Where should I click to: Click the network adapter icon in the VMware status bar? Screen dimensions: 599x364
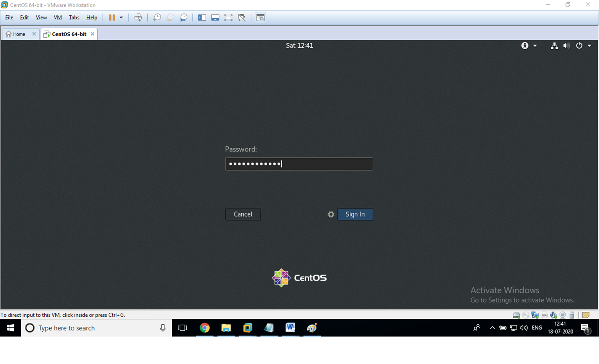535,315
